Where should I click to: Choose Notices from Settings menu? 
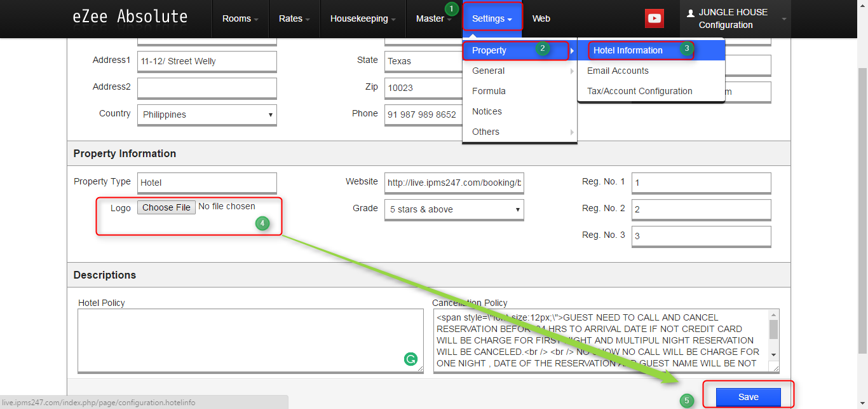(519, 111)
